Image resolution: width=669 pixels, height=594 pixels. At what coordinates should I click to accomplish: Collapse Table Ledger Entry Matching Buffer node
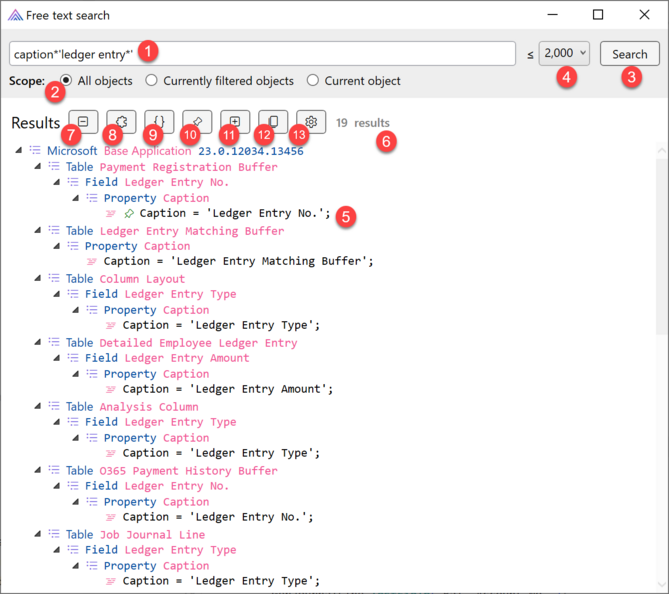click(x=38, y=230)
